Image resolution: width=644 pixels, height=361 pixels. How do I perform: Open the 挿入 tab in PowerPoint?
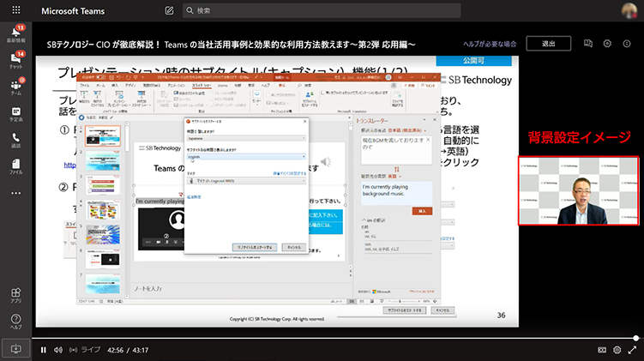point(115,86)
